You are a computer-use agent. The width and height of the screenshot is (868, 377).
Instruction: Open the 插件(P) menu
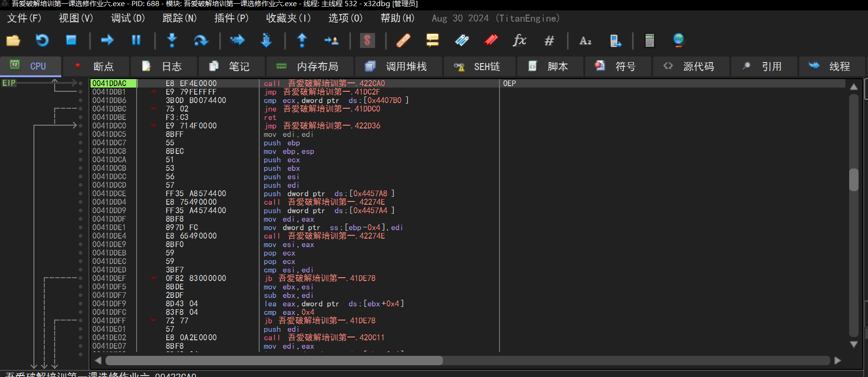231,18
